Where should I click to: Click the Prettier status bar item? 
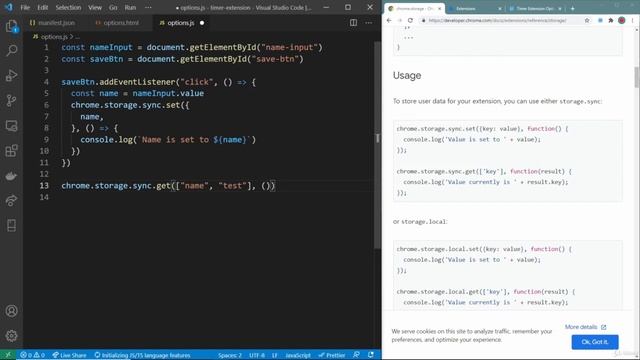coord(332,355)
